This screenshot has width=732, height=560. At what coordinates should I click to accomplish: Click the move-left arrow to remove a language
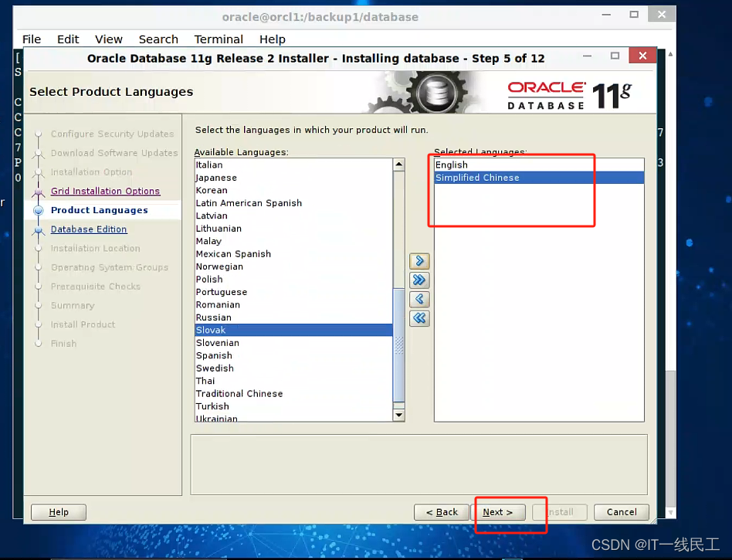pyautogui.click(x=419, y=299)
